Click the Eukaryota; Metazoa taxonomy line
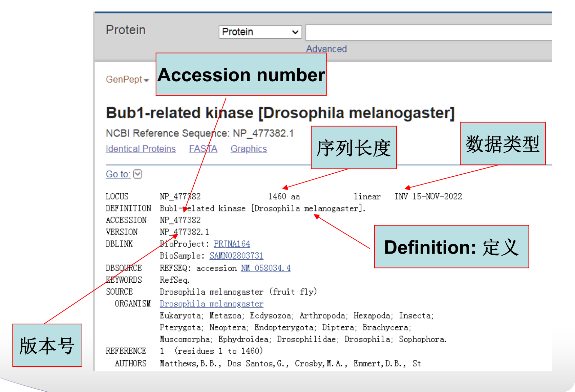This screenshot has height=392, width=575. [x=297, y=315]
